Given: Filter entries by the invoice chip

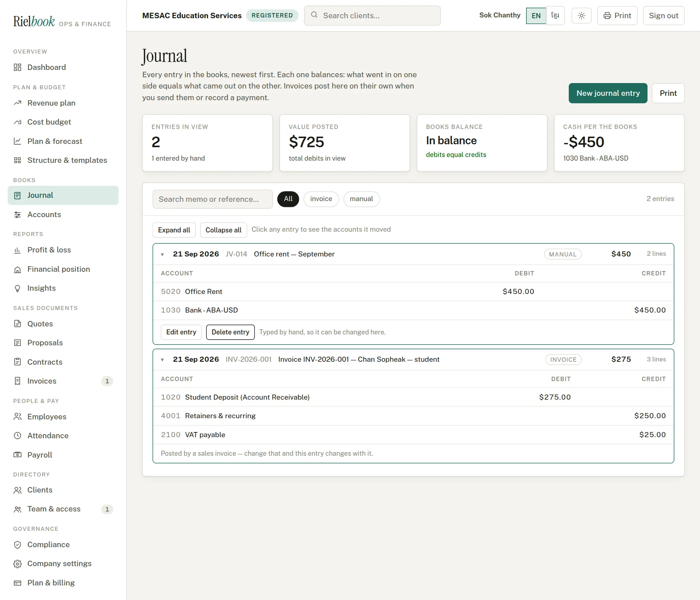Looking at the screenshot, I should tap(321, 199).
